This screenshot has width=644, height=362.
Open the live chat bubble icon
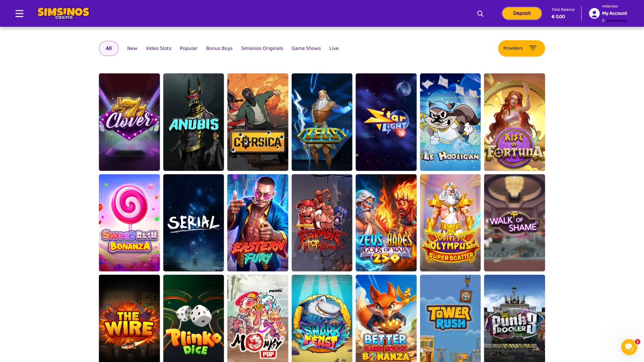click(629, 347)
